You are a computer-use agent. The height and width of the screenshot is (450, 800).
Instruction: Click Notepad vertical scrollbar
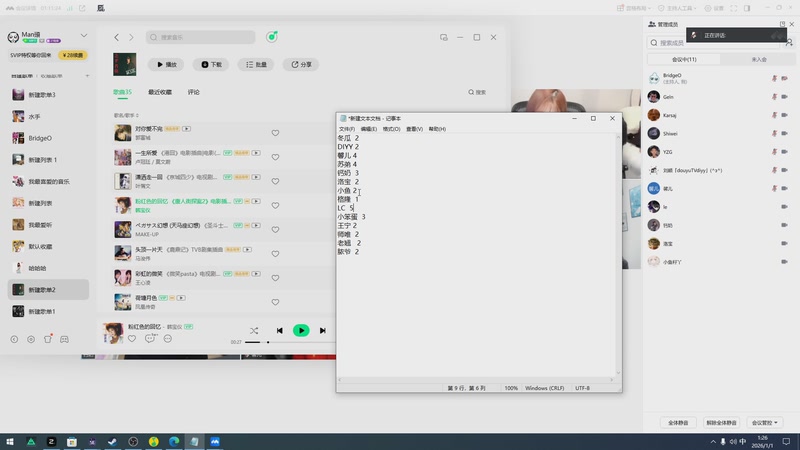(618, 255)
